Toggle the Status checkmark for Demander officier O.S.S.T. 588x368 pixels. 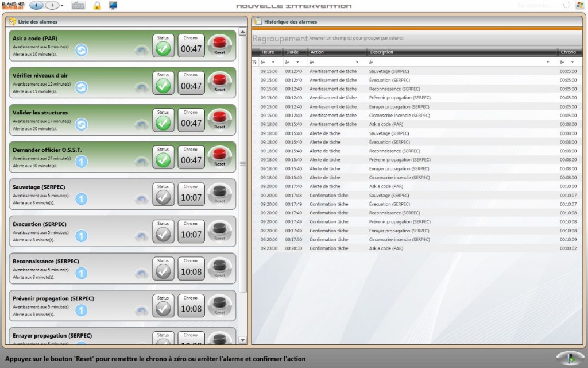[163, 160]
